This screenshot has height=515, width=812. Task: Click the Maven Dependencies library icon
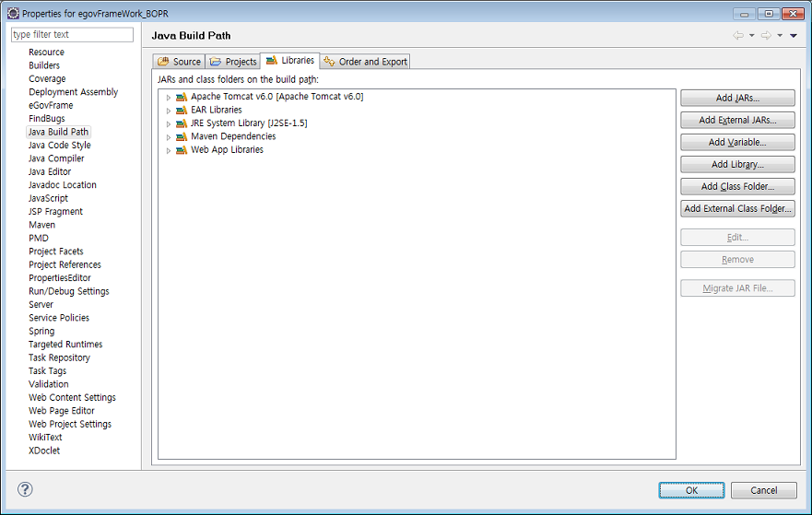click(182, 136)
